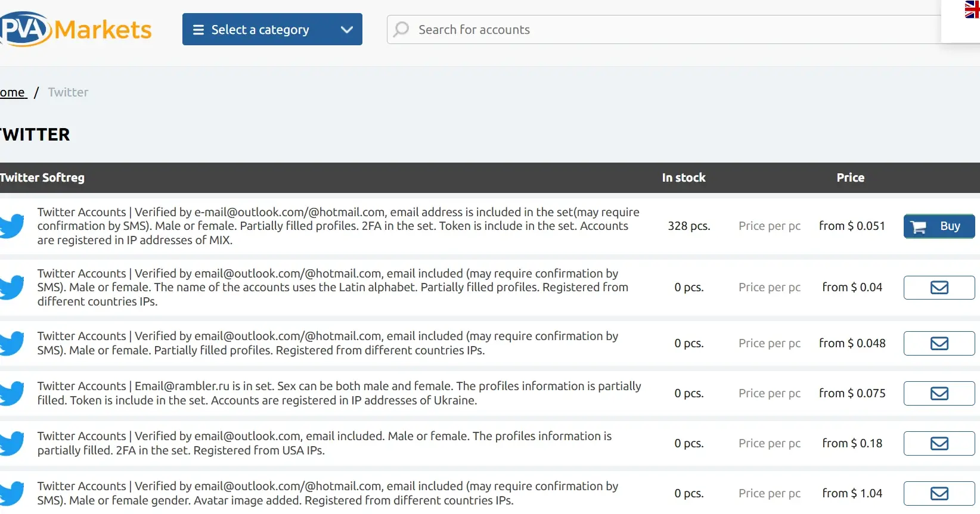This screenshot has height=514, width=980.
Task: Click the magnifier search icon
Action: 401,29
